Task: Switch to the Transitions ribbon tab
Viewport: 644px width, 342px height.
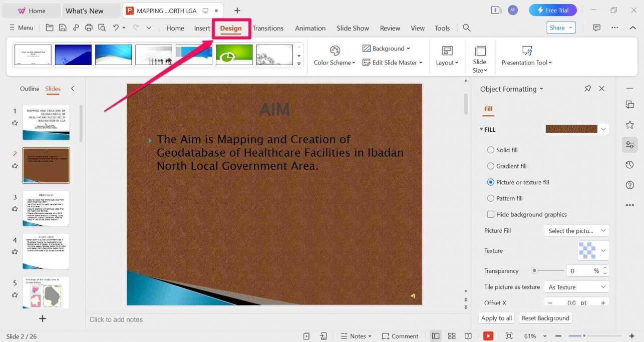Action: click(268, 28)
